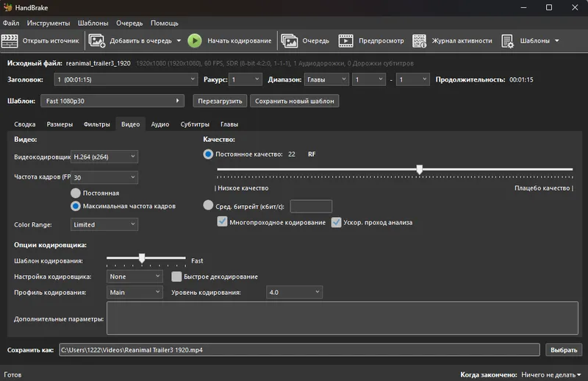This screenshot has height=381, width=588.
Task: Click the Queue stacked images icon
Action: tap(289, 41)
